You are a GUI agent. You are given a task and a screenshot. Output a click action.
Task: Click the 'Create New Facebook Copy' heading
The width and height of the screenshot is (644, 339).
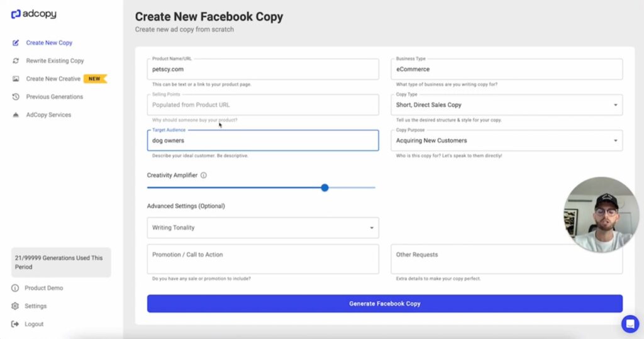tap(209, 17)
